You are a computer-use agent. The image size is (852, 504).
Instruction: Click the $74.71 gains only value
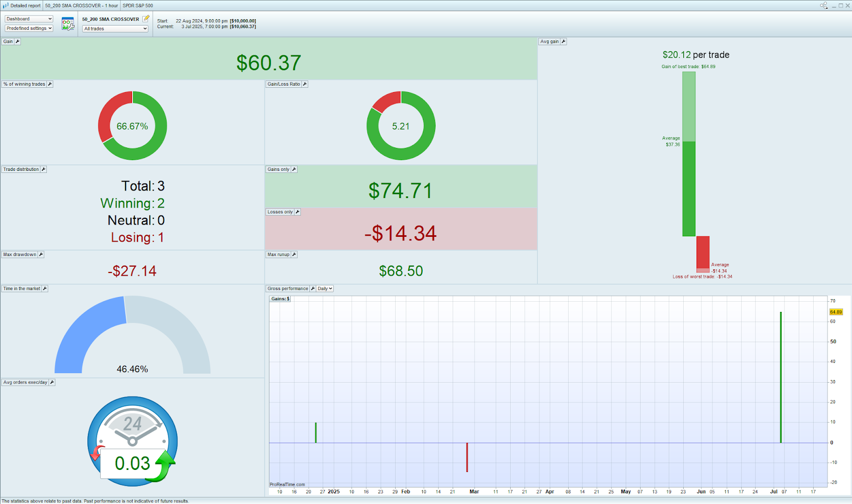[400, 191]
